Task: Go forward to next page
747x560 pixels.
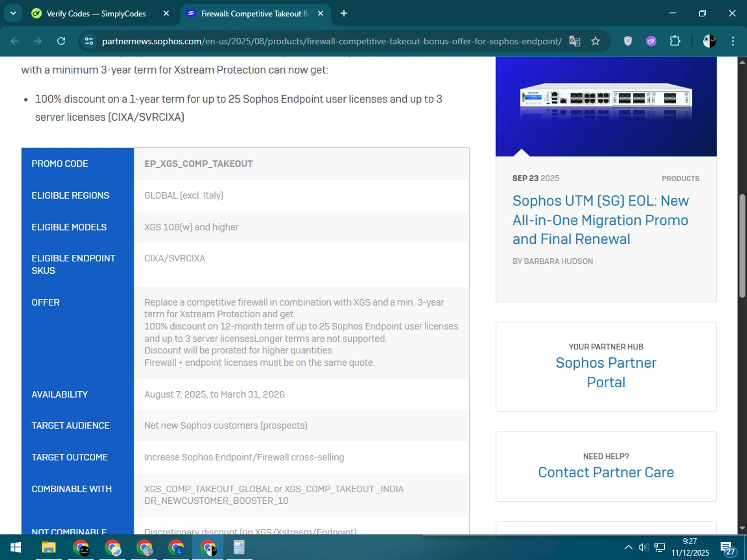Action: [38, 41]
